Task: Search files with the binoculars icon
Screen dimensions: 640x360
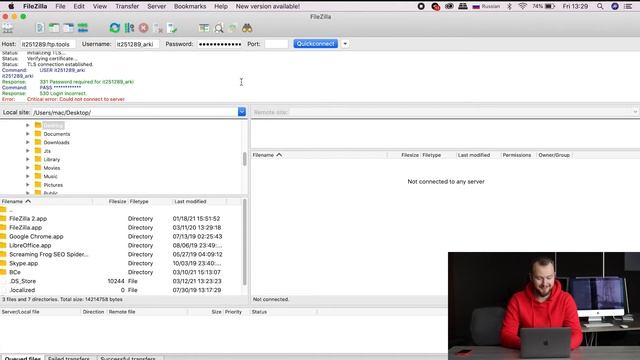Action: point(247,28)
